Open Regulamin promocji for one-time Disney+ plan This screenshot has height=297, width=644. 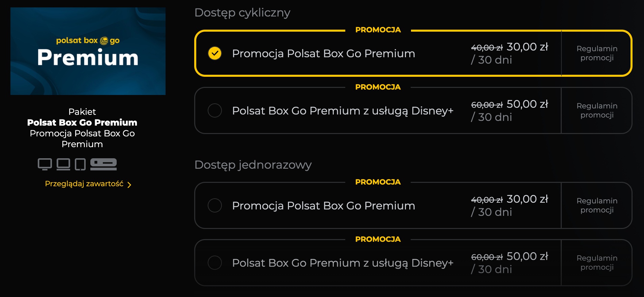pos(597,263)
